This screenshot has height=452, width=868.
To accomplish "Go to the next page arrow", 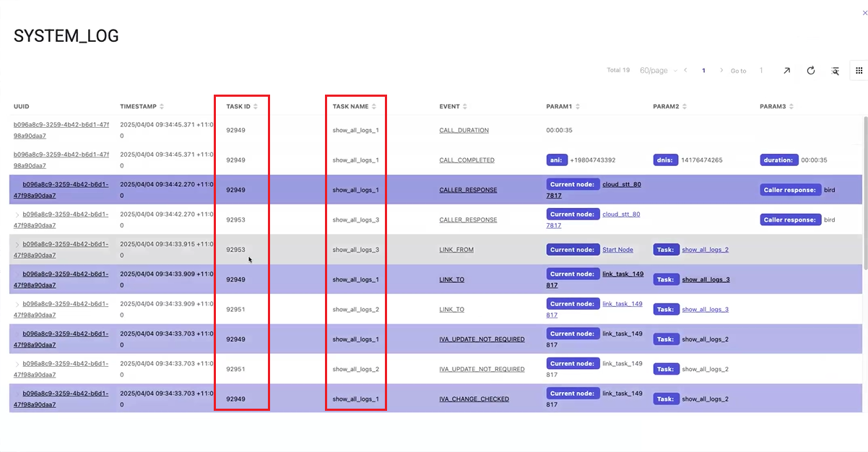I will pyautogui.click(x=721, y=71).
